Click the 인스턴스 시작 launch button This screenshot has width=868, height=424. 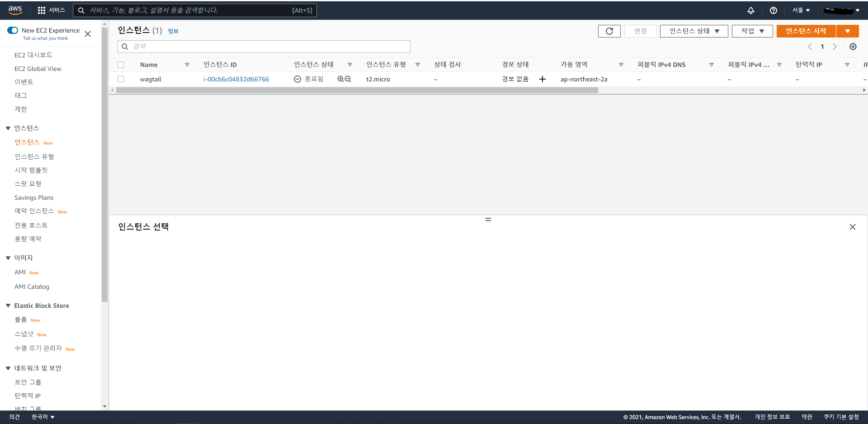click(x=806, y=31)
